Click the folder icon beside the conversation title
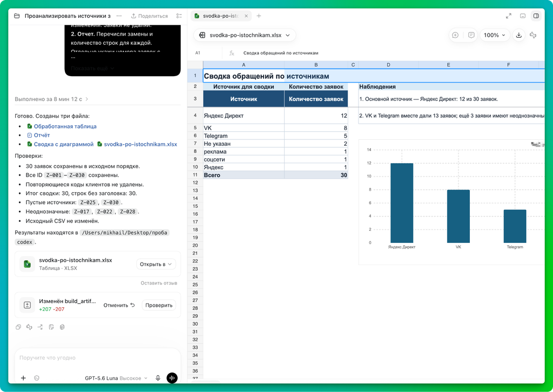The height and width of the screenshot is (392, 553). pos(17,16)
